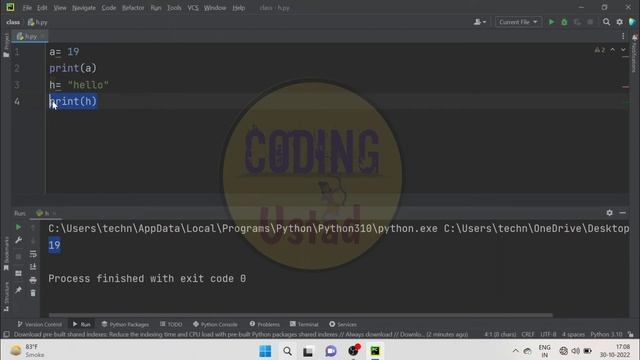The image size is (640, 360).
Task: Open the Navigate menu
Action: [84, 8]
